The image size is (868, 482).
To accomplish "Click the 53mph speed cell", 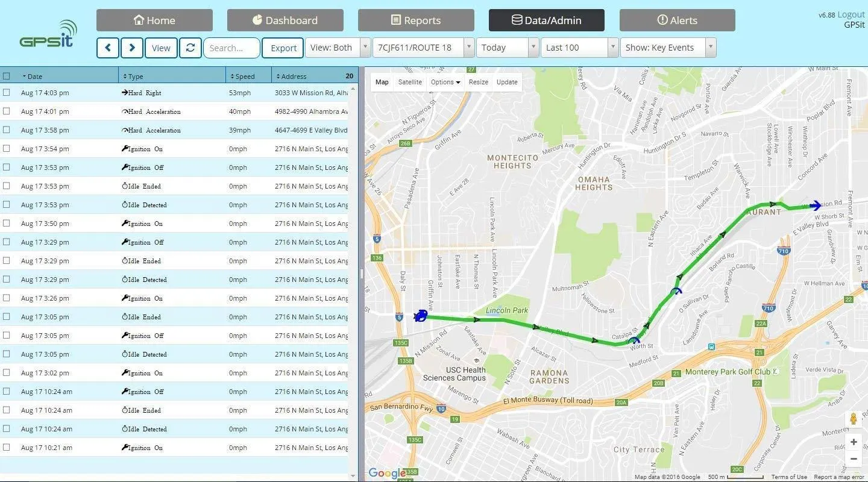I will coord(240,93).
